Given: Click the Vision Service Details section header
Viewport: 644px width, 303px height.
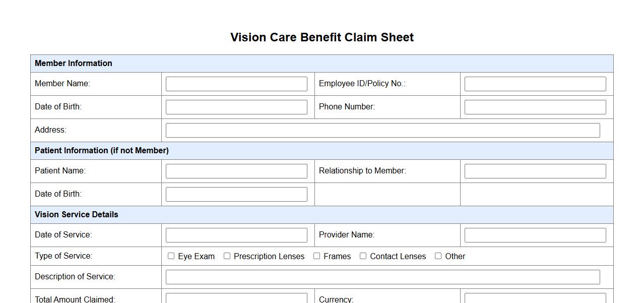Looking at the screenshot, I should [77, 215].
